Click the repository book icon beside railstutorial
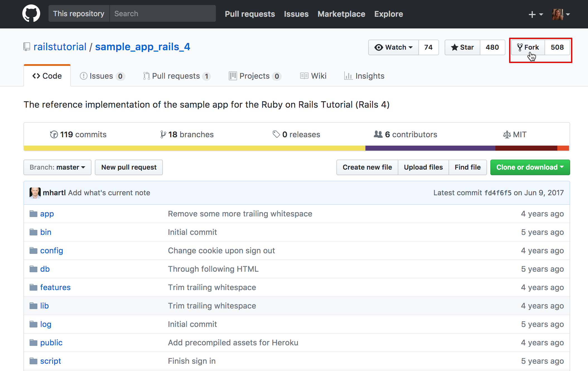The width and height of the screenshot is (588, 371). pyautogui.click(x=27, y=47)
